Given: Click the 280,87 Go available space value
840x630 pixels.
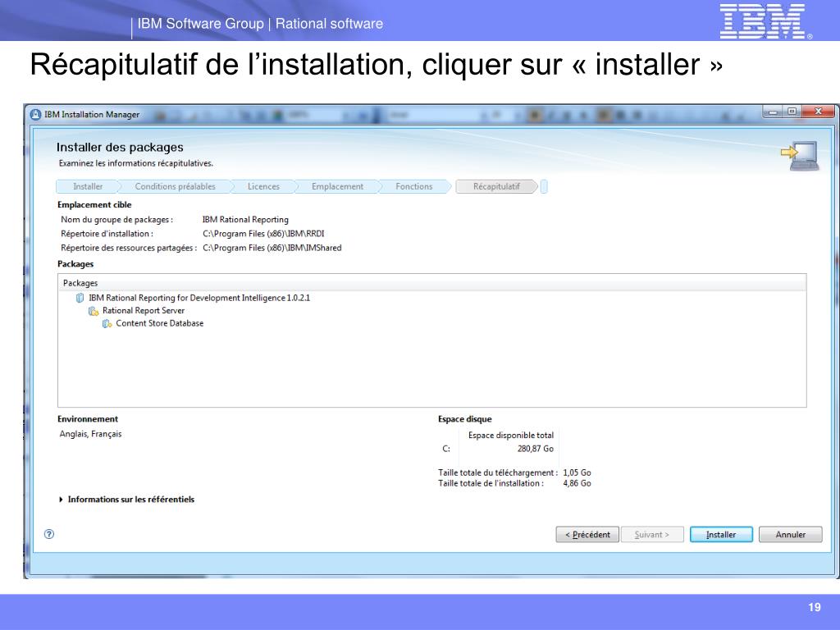Looking at the screenshot, I should (535, 449).
